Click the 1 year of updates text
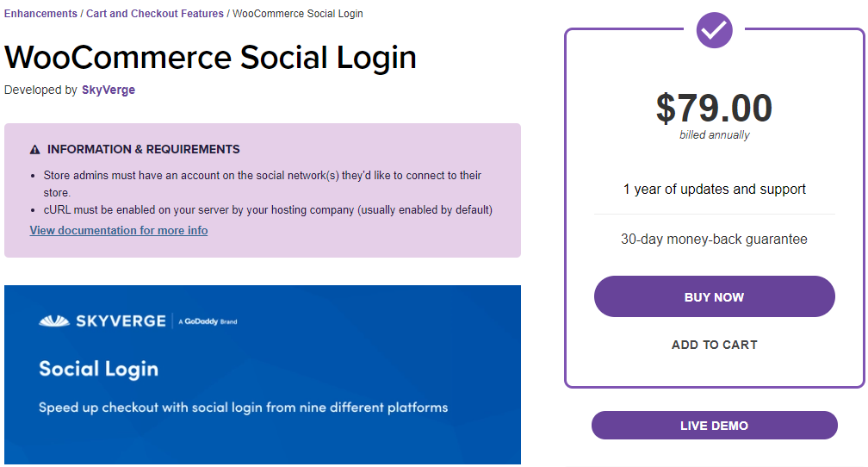 click(714, 190)
